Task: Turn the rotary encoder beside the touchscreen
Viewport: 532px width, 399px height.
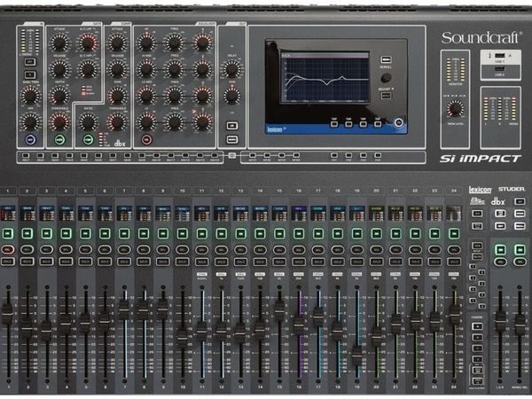Action: 386,78
